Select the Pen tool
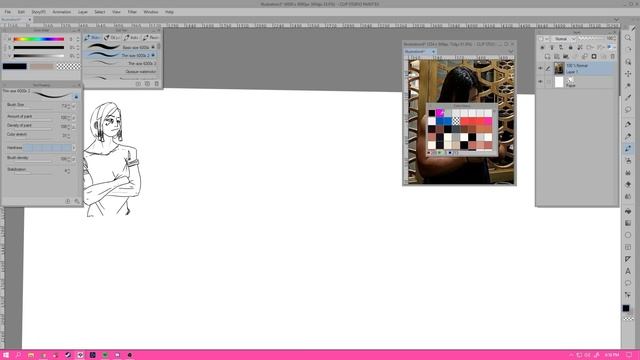640x360 pixels. pos(628,124)
